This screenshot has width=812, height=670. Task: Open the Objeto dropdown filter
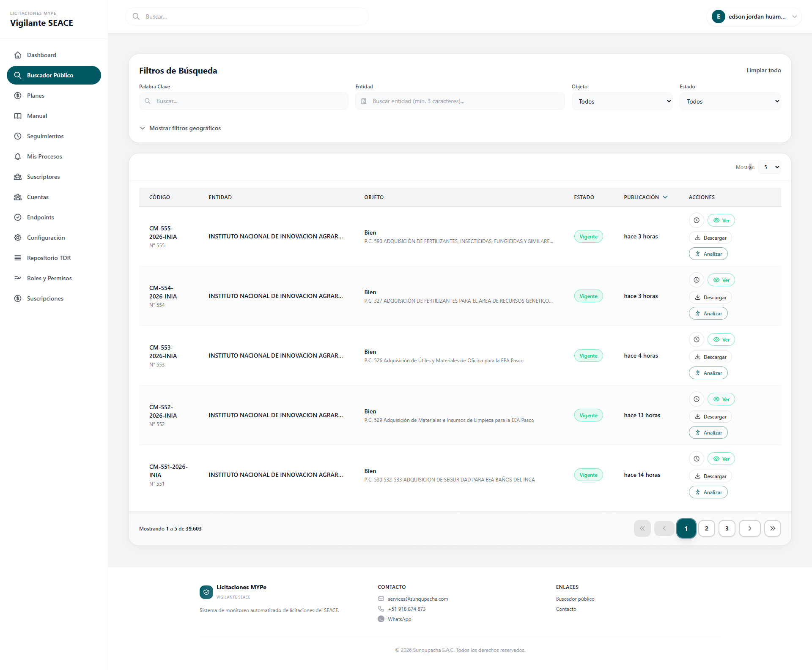(622, 101)
